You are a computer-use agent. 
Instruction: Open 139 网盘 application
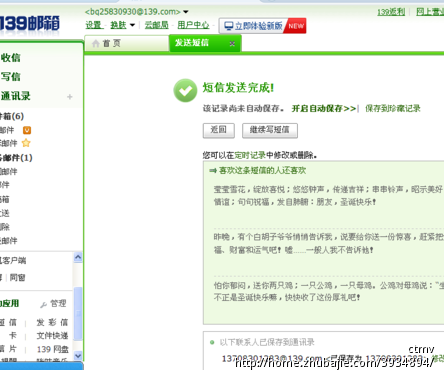(53, 349)
